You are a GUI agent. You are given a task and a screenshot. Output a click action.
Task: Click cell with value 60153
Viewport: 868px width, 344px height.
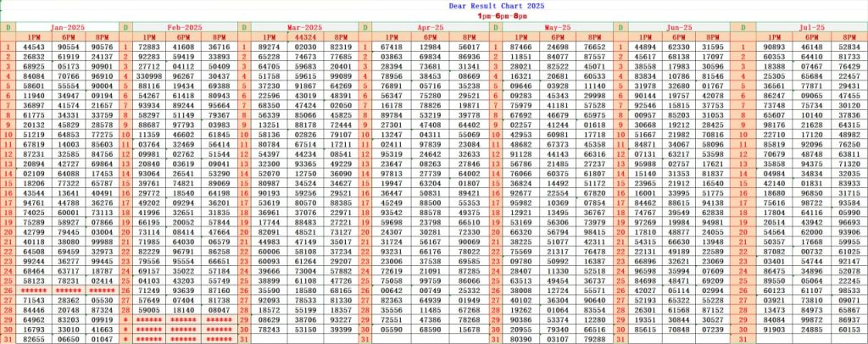click(849, 329)
